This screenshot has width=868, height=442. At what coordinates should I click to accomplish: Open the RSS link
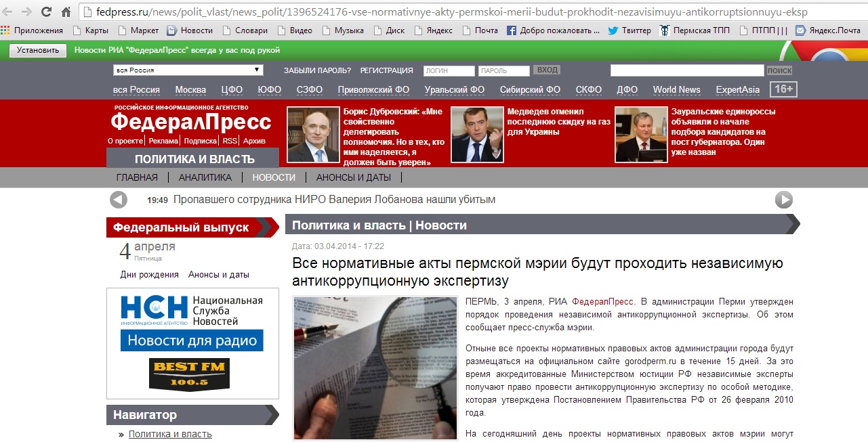point(230,141)
